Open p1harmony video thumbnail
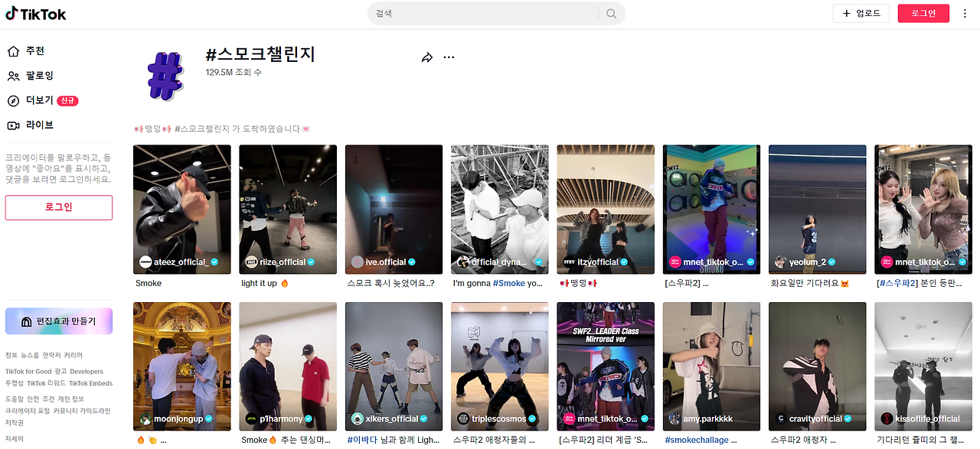980x449 pixels. 288,366
